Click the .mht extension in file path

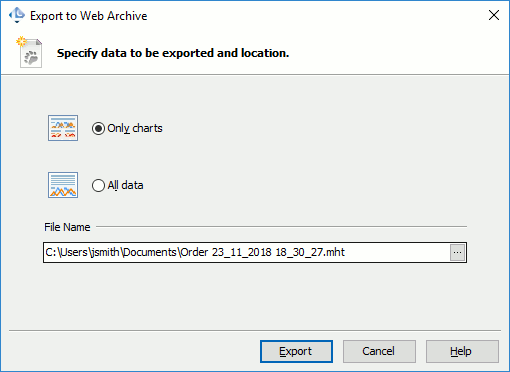coord(334,252)
